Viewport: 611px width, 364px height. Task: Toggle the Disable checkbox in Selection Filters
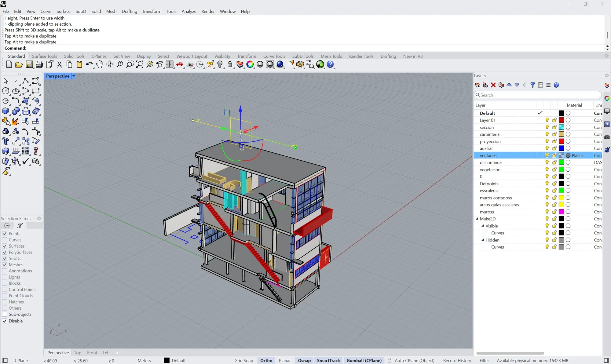pyautogui.click(x=5, y=321)
